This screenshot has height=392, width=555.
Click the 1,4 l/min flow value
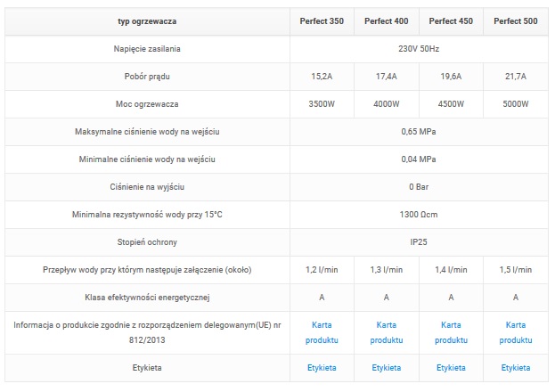point(451,269)
